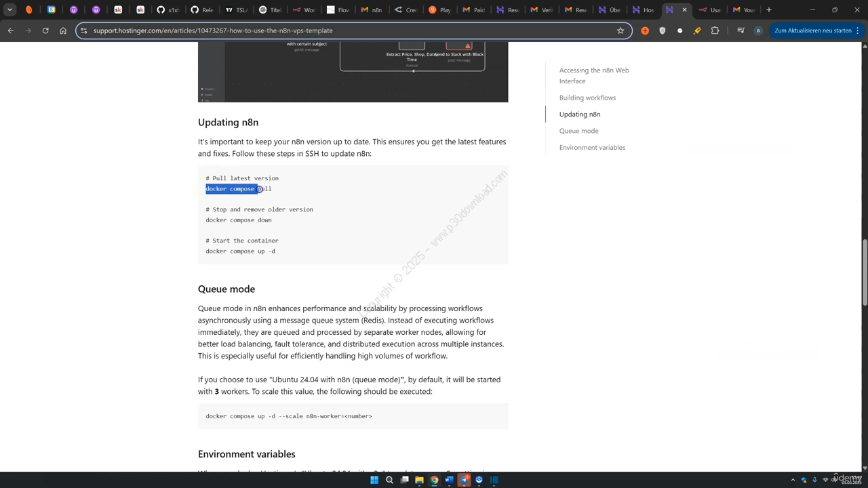Open taskbar Search
868x488 pixels.
[x=389, y=480]
